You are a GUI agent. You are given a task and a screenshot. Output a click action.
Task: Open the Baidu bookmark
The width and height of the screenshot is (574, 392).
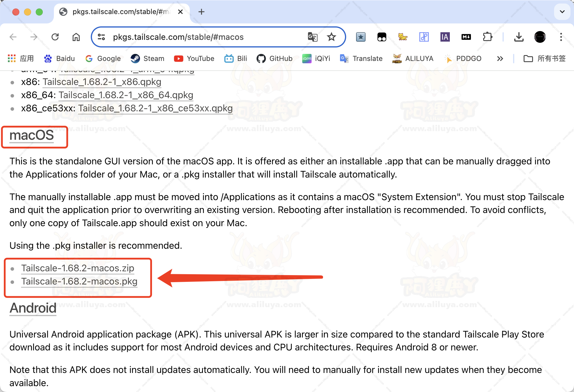coord(59,59)
